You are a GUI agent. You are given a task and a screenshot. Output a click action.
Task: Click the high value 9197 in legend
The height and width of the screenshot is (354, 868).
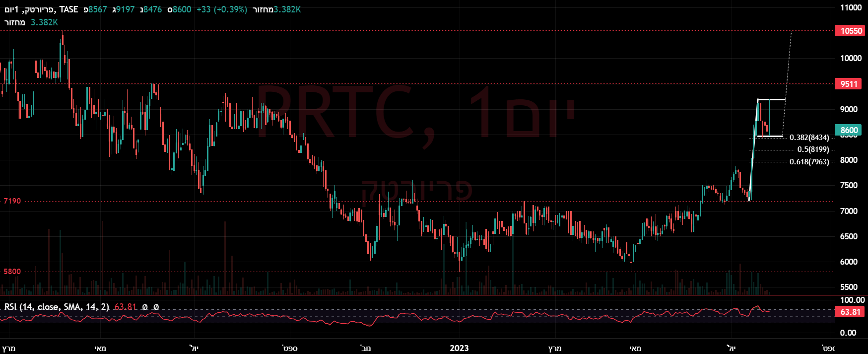[x=126, y=9]
